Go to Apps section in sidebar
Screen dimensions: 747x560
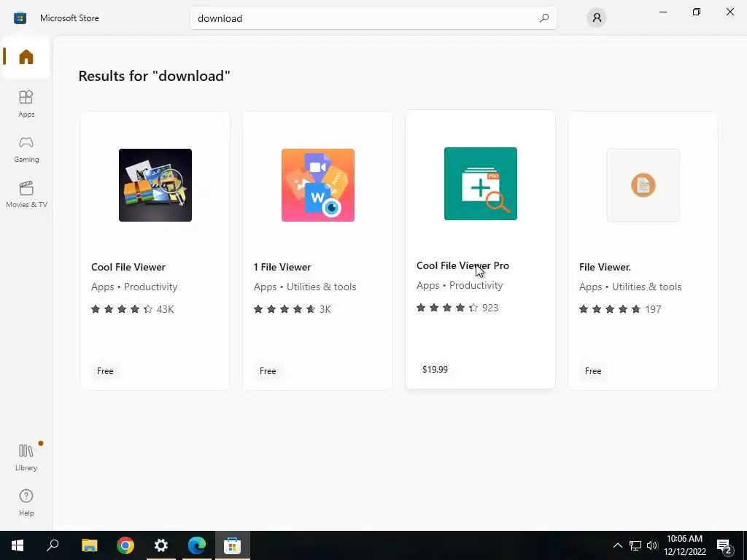click(26, 104)
